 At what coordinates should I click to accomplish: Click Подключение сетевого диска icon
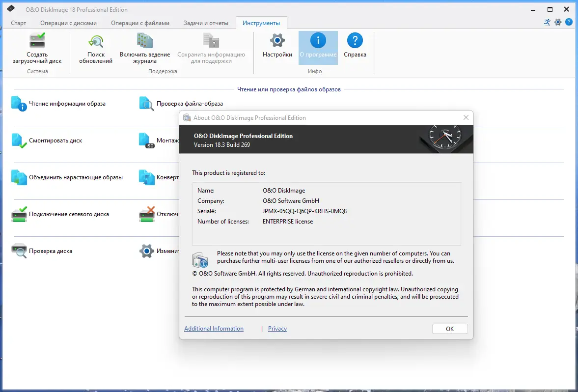[x=19, y=214]
